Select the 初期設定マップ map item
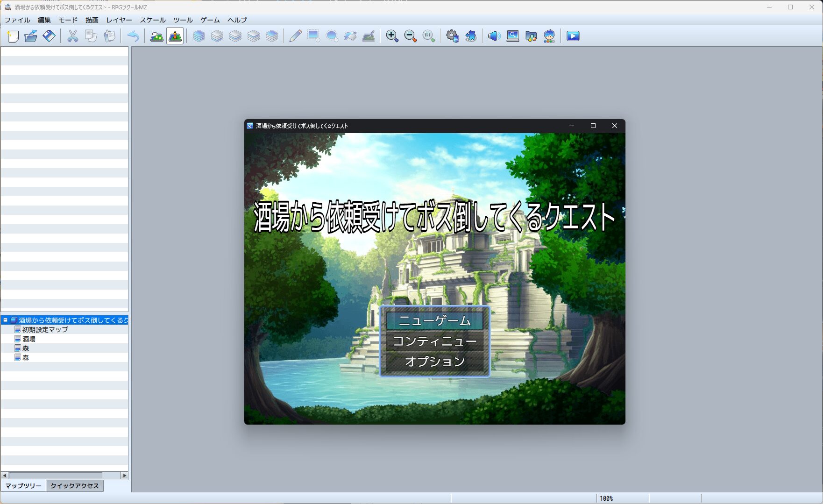The image size is (823, 504). click(45, 330)
